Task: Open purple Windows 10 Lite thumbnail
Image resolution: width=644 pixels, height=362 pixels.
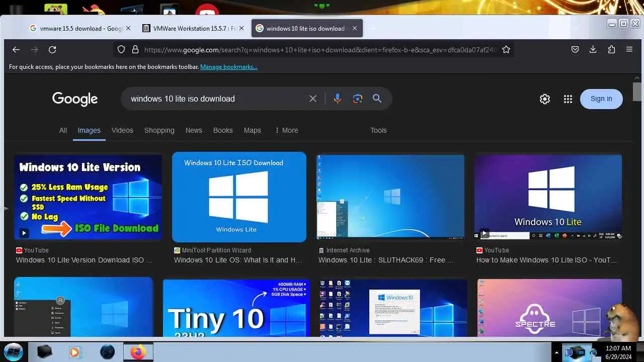Action: (x=548, y=197)
